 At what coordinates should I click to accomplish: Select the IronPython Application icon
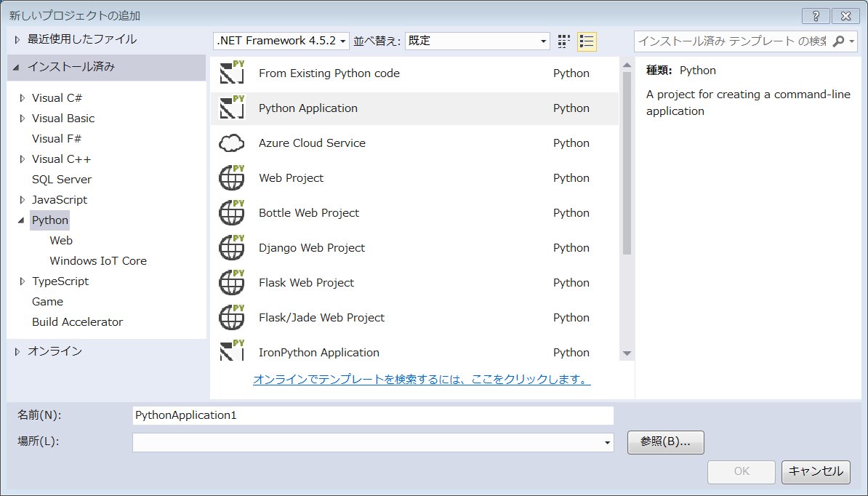[x=232, y=351]
